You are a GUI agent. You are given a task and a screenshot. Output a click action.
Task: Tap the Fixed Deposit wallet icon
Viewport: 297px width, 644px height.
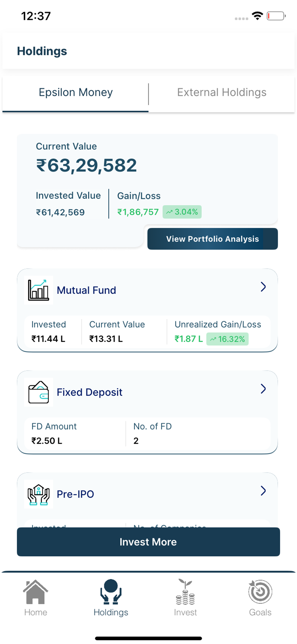38,392
